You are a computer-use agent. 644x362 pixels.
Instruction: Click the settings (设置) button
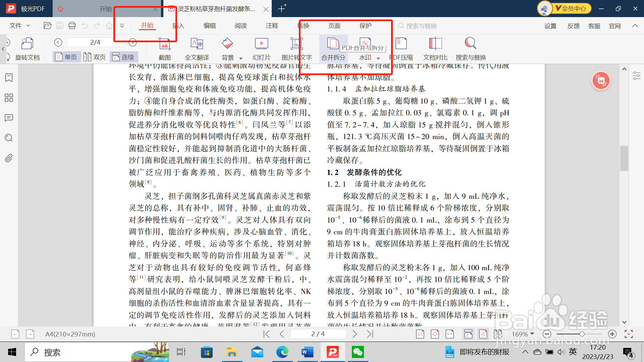550,26
